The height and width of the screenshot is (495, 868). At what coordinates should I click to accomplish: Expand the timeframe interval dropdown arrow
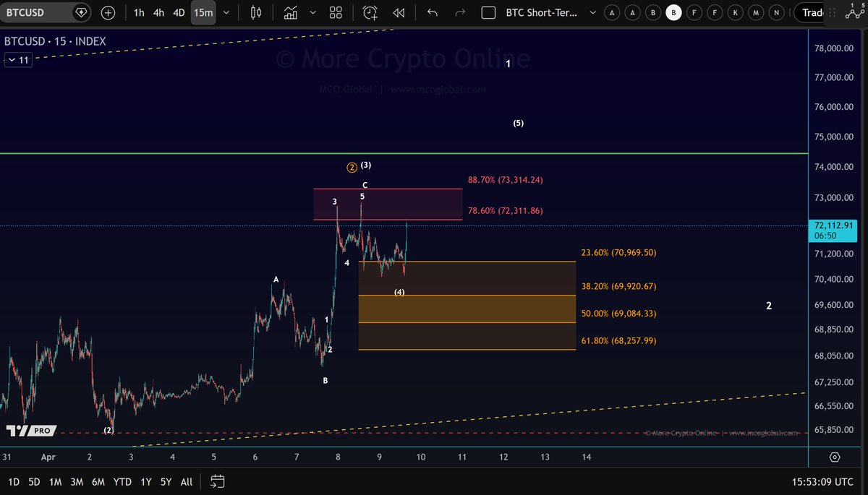[227, 12]
